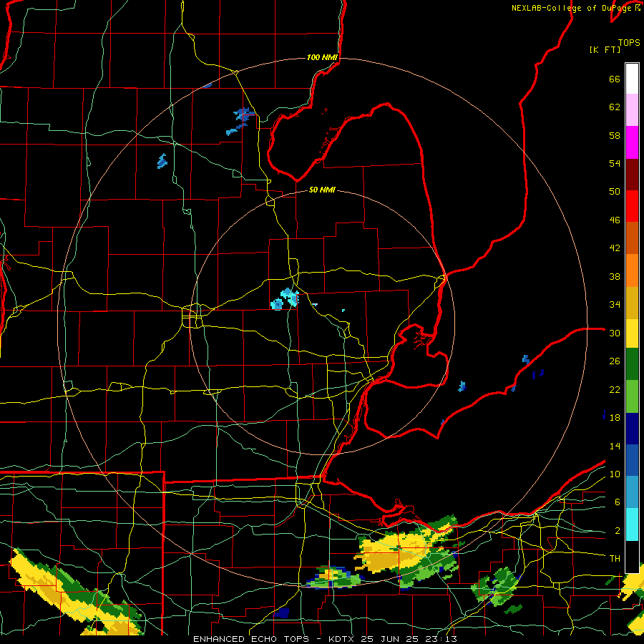Click the TH threshold legend label
This screenshot has width=644, height=644.
pos(615,559)
